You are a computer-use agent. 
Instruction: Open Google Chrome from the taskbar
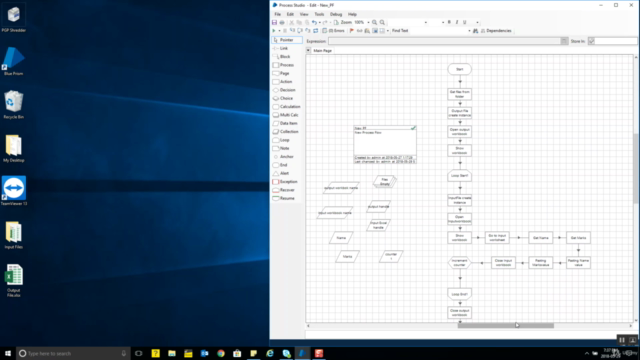point(221,353)
